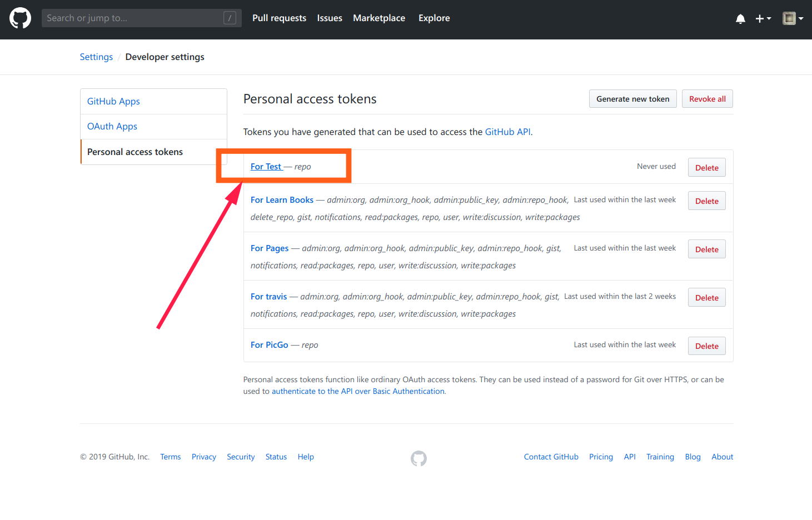Open the For Test token
The height and width of the screenshot is (520, 812).
click(266, 167)
